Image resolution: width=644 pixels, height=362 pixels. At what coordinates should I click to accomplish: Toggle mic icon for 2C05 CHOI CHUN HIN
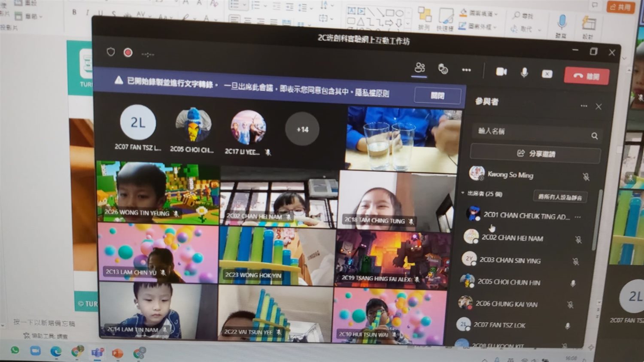[573, 283]
